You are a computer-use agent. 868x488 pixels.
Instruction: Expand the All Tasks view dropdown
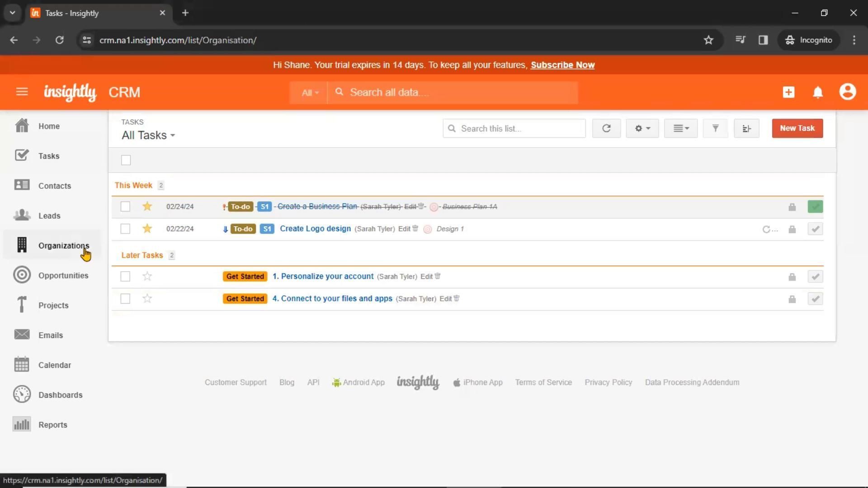[148, 135]
